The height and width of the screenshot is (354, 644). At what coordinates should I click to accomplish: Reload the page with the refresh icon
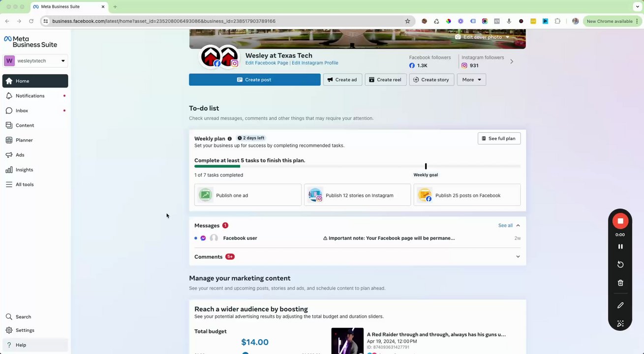coord(31,21)
